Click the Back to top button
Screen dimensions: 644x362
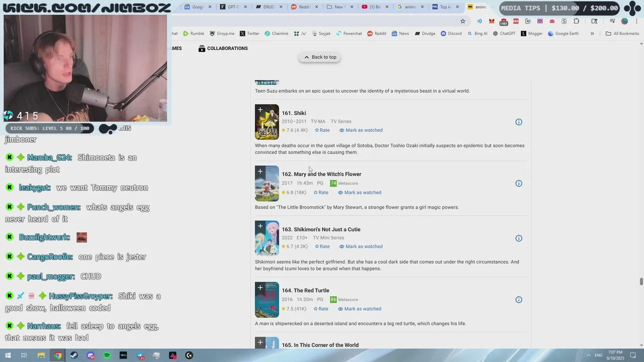(x=320, y=57)
